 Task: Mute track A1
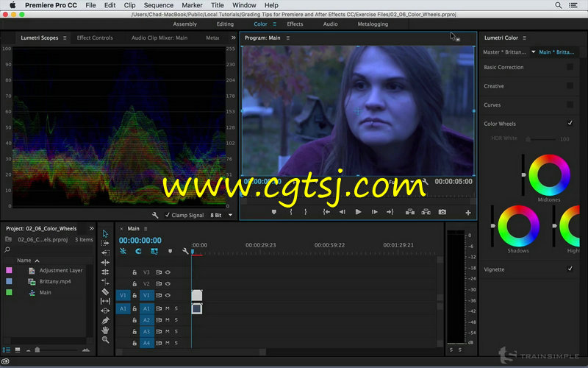[x=168, y=308]
